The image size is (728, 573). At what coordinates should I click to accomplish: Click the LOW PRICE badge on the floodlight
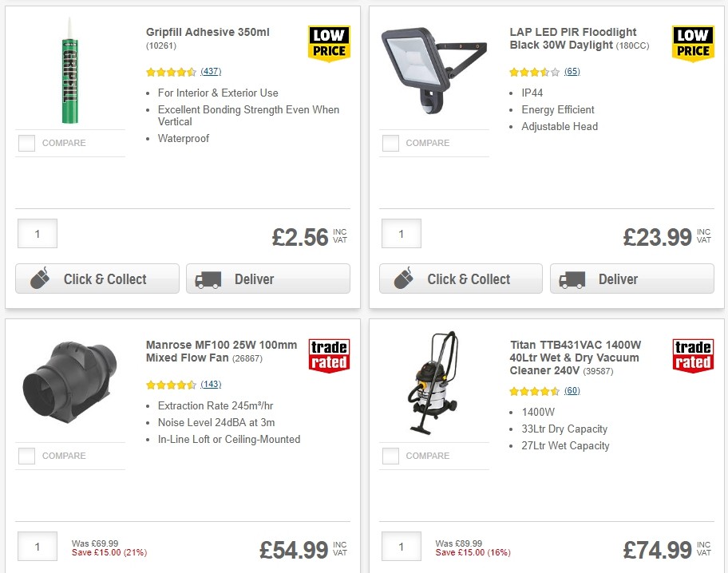coord(693,44)
